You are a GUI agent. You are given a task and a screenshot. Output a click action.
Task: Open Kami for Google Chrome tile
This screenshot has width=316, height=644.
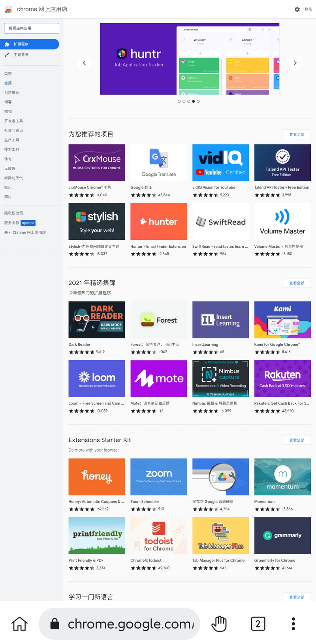pos(282,328)
